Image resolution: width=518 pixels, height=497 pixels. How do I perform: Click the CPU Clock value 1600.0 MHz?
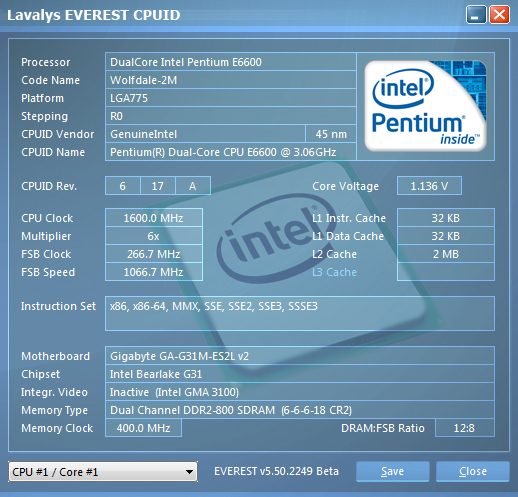click(154, 218)
